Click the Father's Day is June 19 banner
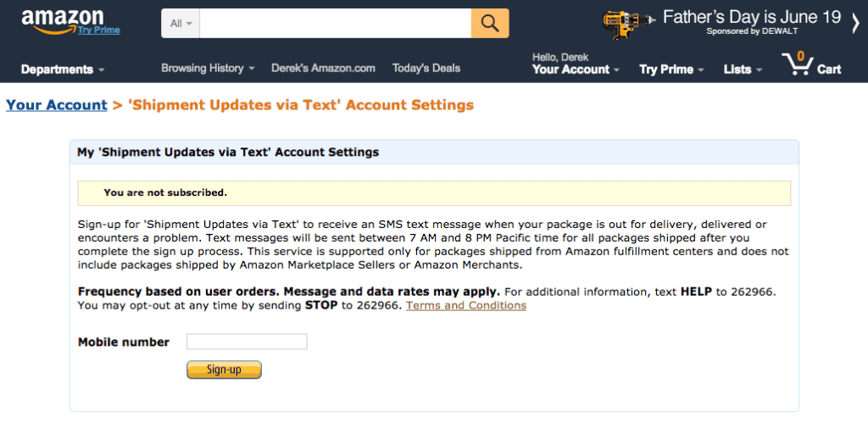The height and width of the screenshot is (434, 868). coord(751,17)
